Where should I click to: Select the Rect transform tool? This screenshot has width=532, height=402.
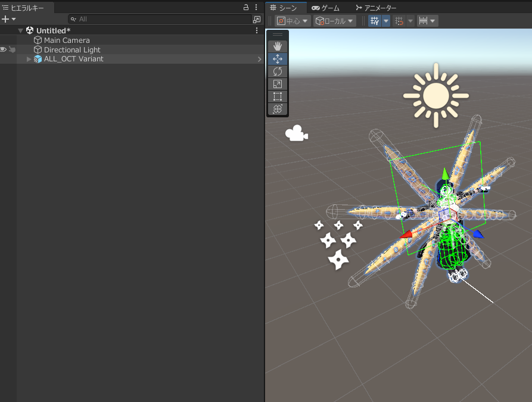tap(277, 96)
